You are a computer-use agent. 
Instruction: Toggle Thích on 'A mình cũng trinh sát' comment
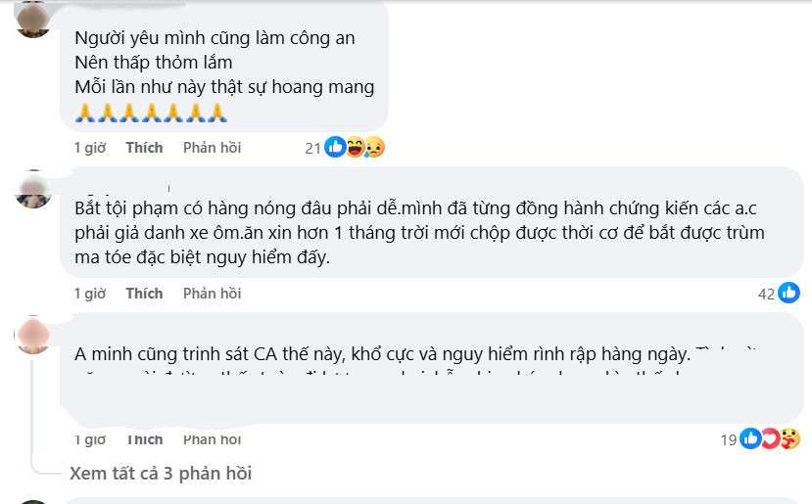[144, 438]
